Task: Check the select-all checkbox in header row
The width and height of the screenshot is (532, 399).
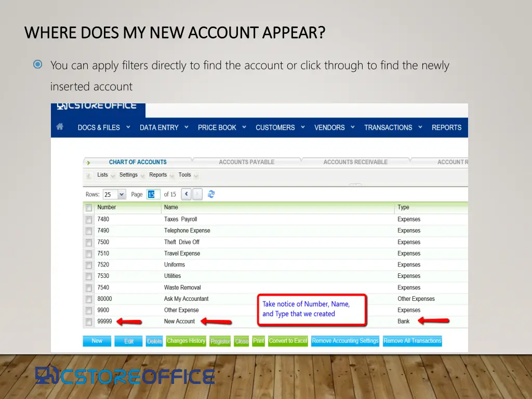Action: [89, 208]
